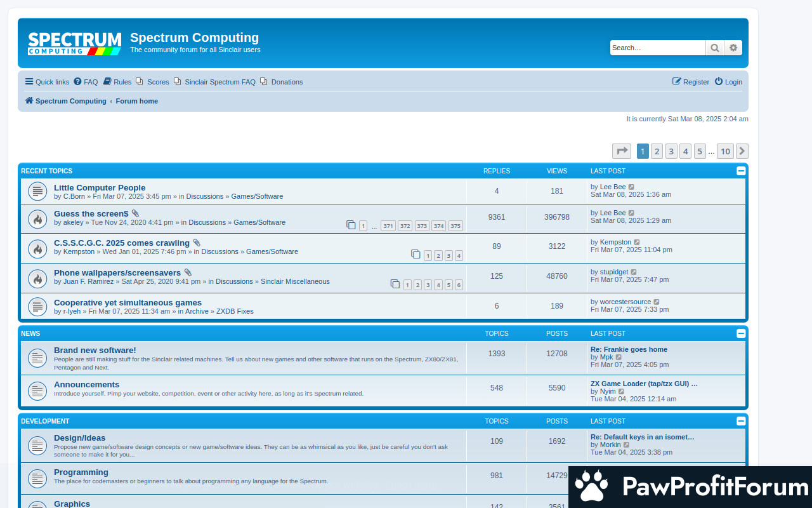The height and width of the screenshot is (508, 812).
Task: Open advanced search gear icon
Action: click(x=733, y=48)
